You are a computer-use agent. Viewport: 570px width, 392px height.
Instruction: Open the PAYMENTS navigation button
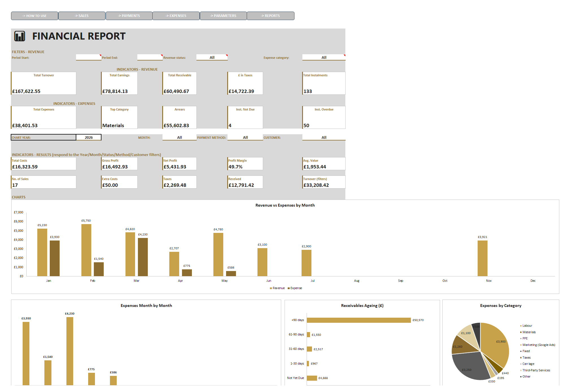(129, 16)
